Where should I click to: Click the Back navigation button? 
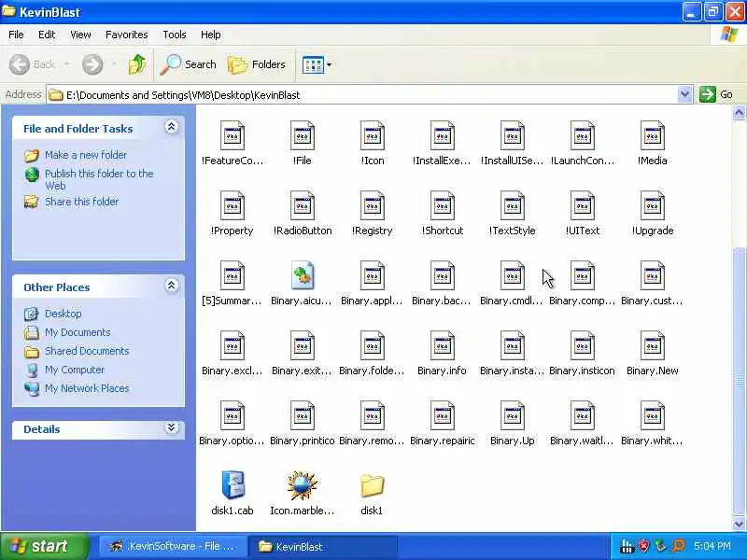[x=33, y=64]
